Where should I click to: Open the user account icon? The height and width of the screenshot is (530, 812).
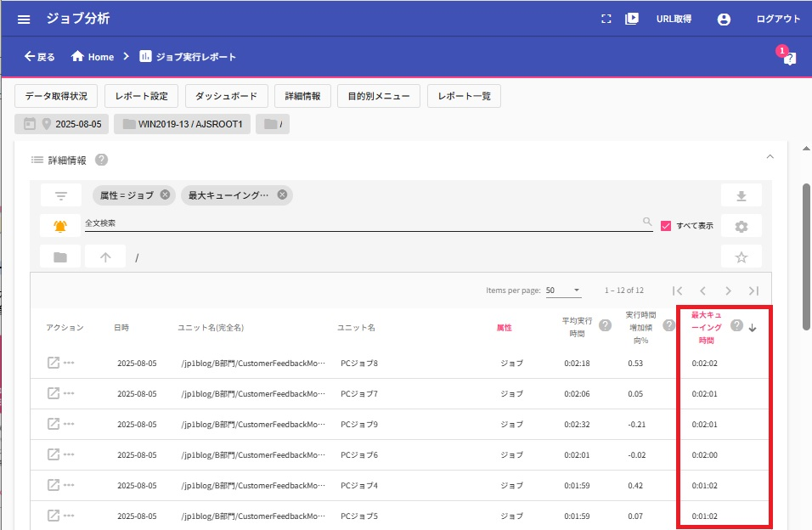pos(724,20)
